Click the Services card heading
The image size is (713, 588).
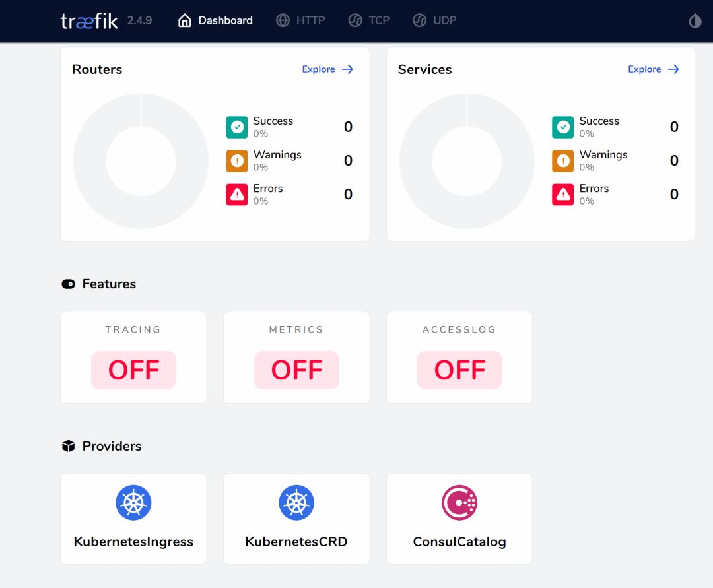click(x=424, y=69)
